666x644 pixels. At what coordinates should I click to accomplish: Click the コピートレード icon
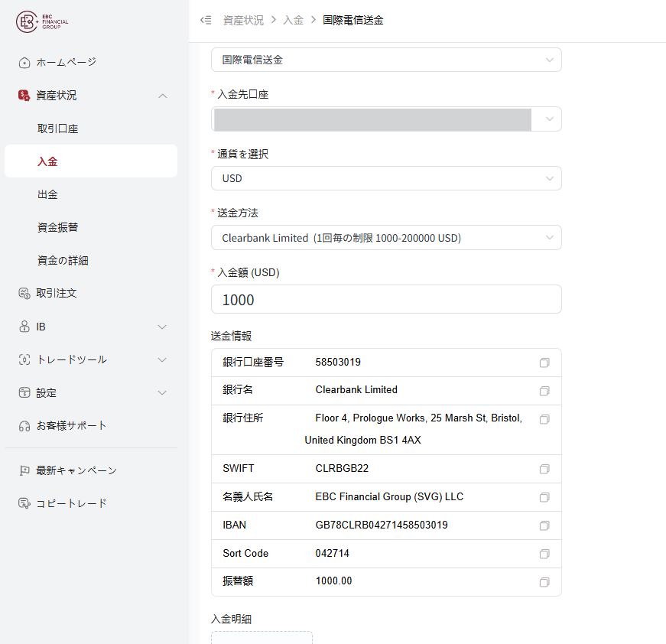coord(24,504)
